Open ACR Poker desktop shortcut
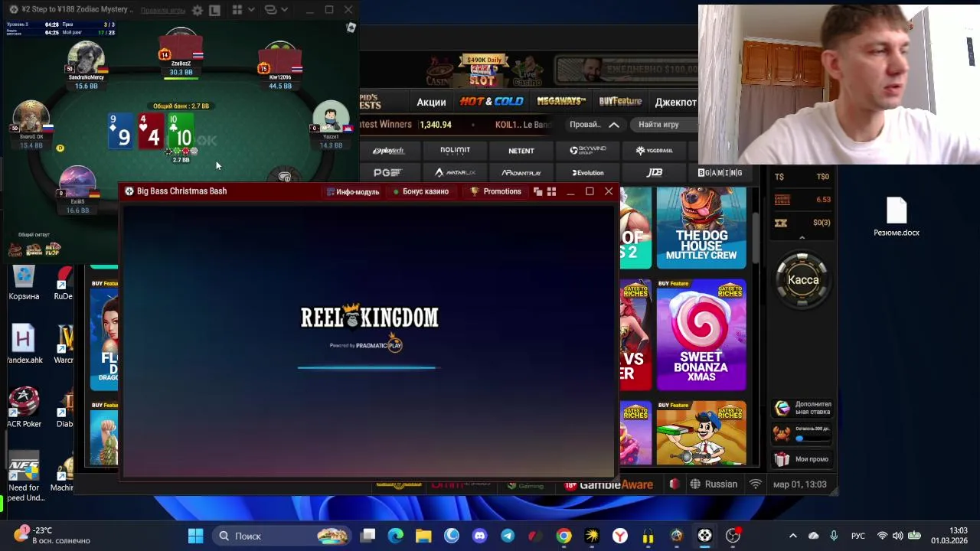This screenshot has height=551, width=980. click(24, 407)
